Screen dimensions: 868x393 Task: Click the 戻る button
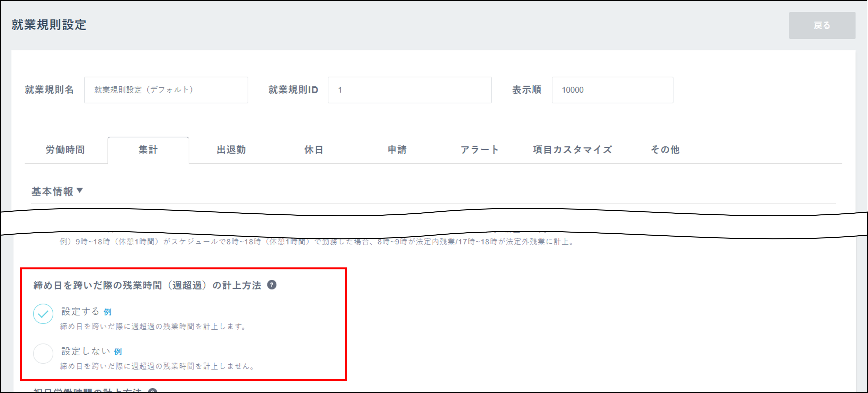pos(822,25)
